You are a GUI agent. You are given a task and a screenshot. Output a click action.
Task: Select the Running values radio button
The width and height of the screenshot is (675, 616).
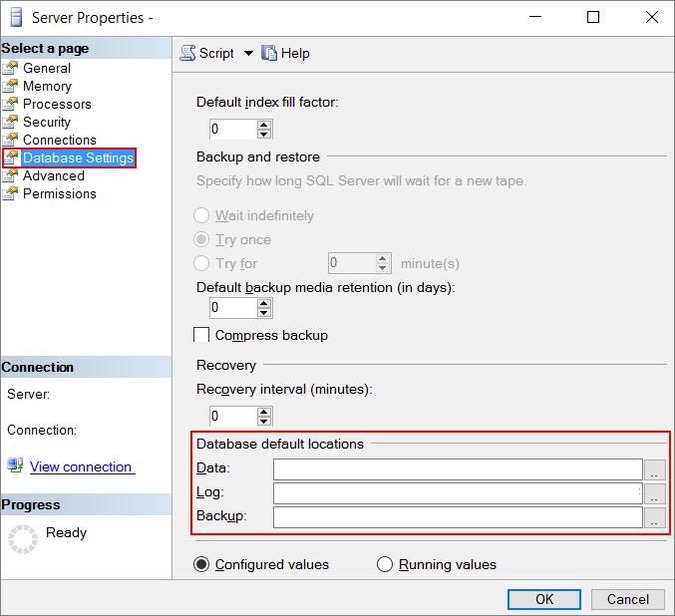(x=385, y=564)
